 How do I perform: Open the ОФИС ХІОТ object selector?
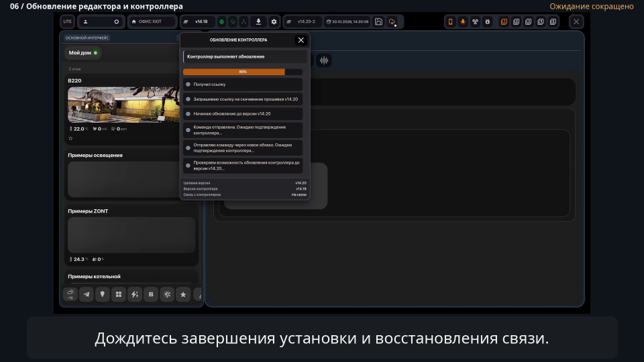[152, 21]
